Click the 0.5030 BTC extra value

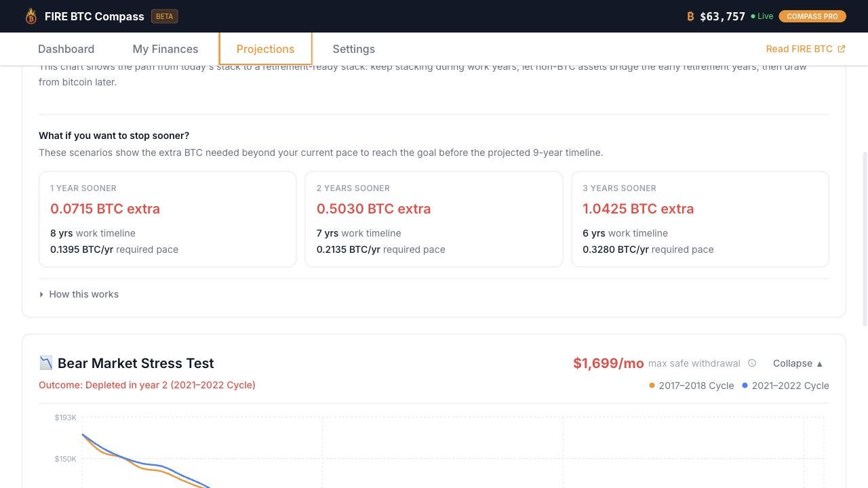[374, 209]
